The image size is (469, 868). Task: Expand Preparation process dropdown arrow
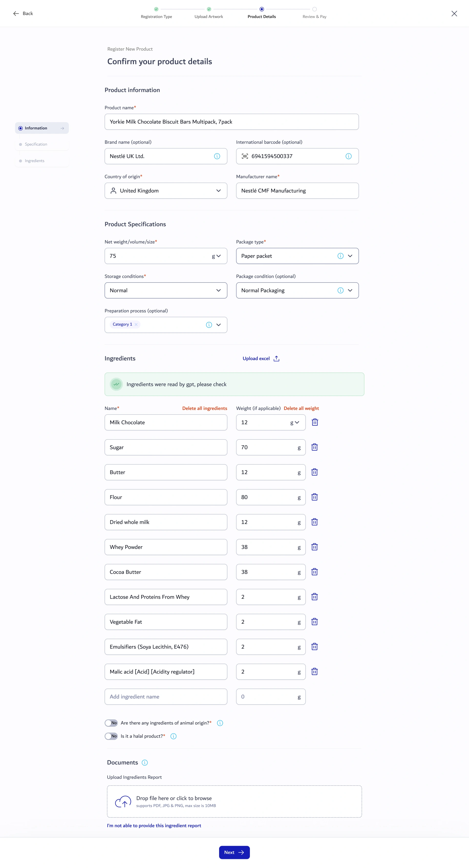pyautogui.click(x=219, y=325)
